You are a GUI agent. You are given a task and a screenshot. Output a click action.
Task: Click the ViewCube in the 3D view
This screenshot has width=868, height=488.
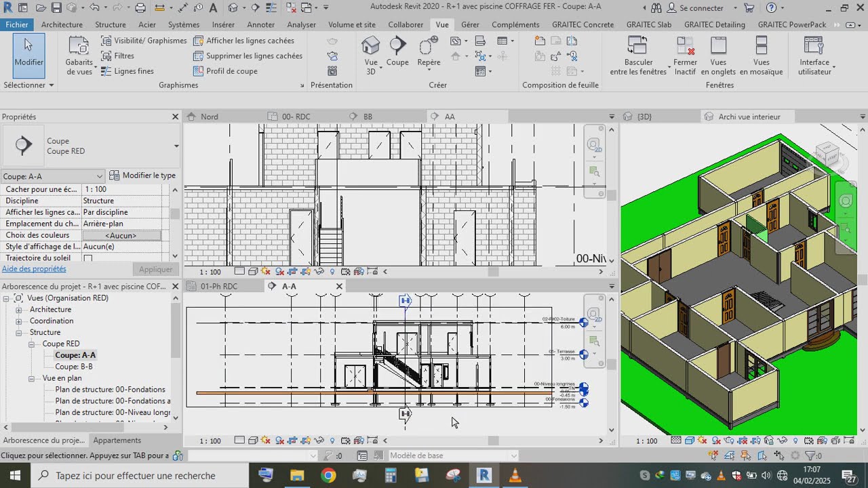pos(827,155)
